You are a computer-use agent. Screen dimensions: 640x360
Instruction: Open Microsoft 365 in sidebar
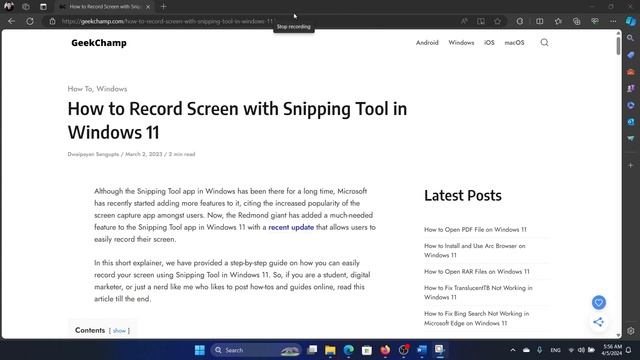[631, 105]
